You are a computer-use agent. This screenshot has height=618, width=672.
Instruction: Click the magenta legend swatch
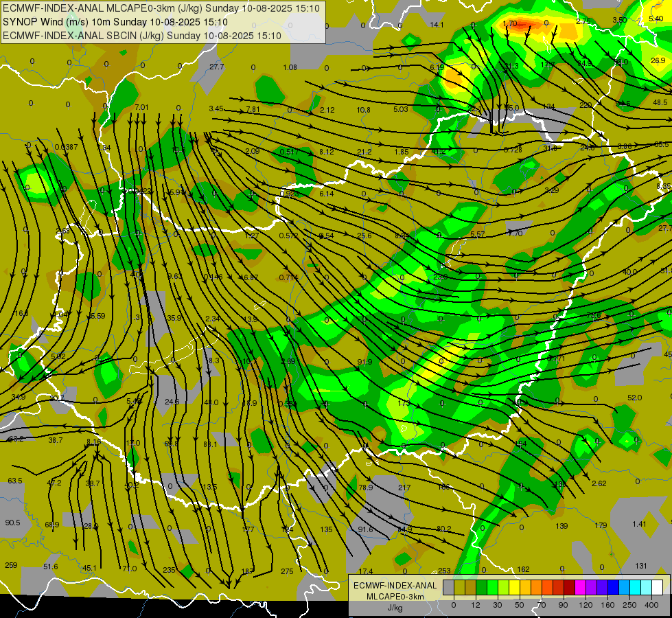tap(580, 587)
